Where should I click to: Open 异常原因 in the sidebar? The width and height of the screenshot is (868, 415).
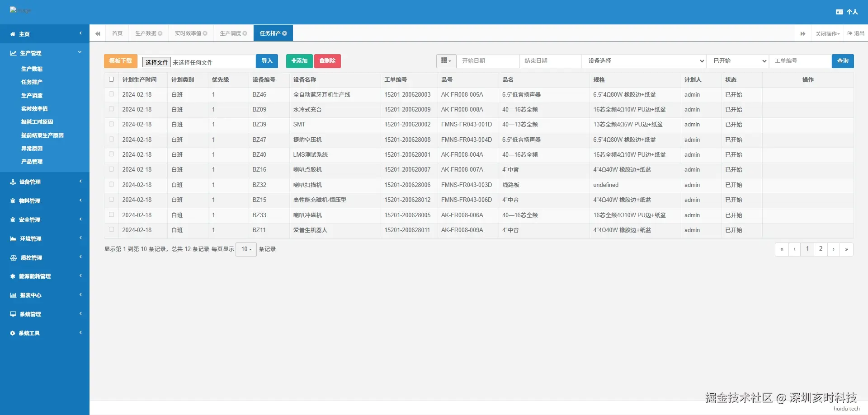32,149
